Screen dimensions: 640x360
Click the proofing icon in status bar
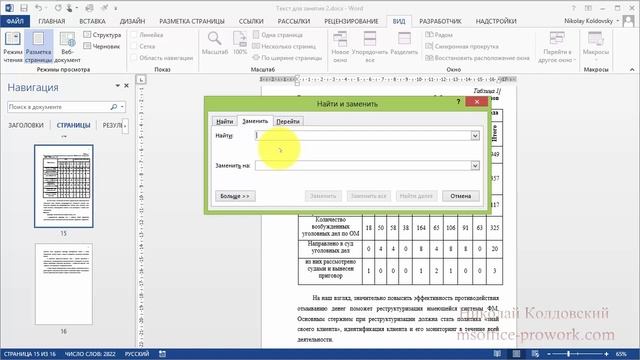162,354
